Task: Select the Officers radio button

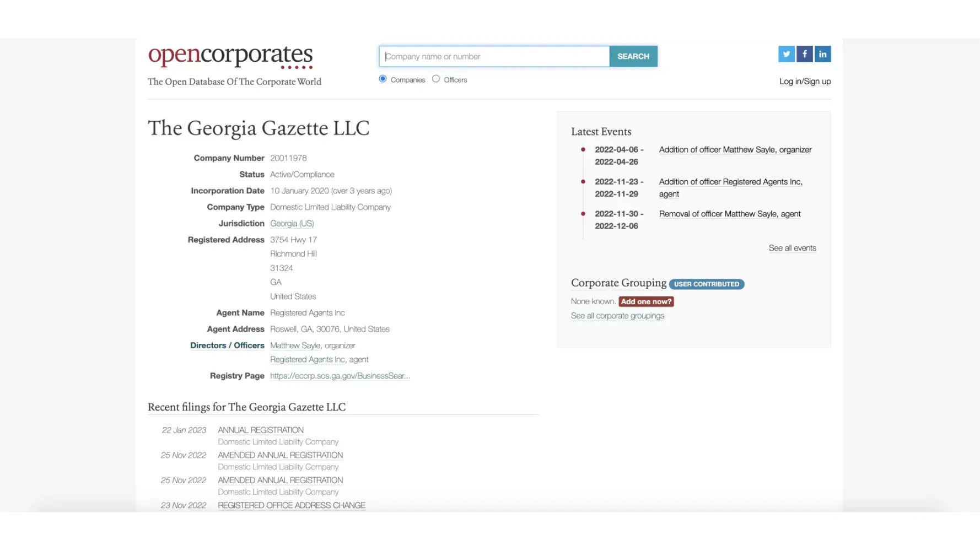Action: tap(436, 79)
